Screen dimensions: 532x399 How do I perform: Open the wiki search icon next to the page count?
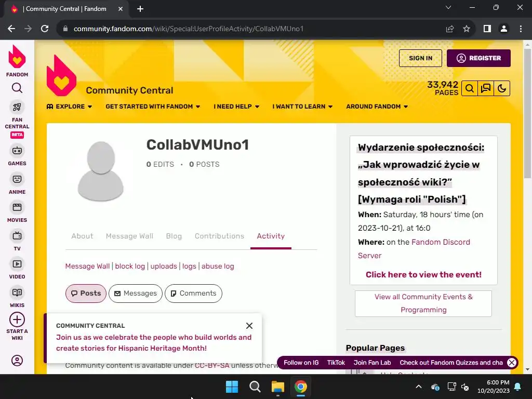(470, 88)
